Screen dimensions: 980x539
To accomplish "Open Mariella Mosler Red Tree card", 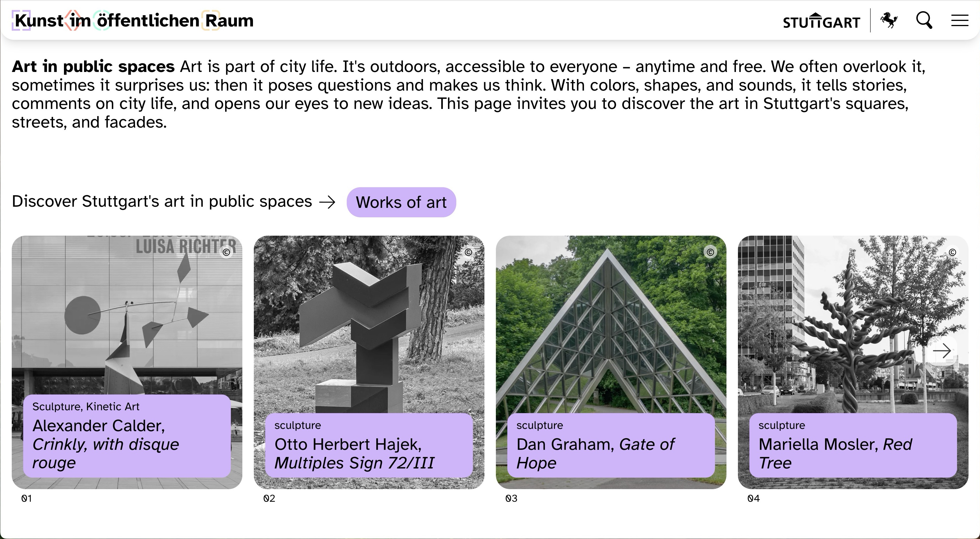I will pyautogui.click(x=853, y=445).
